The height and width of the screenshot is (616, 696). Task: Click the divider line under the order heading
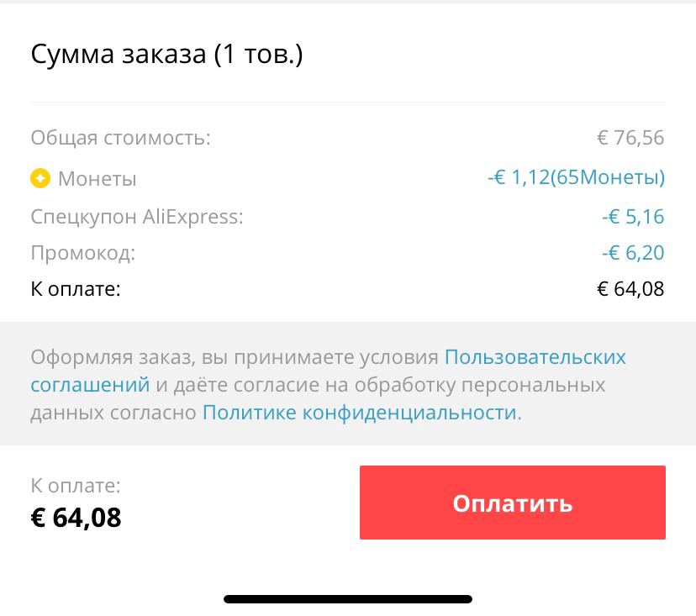pos(348,103)
